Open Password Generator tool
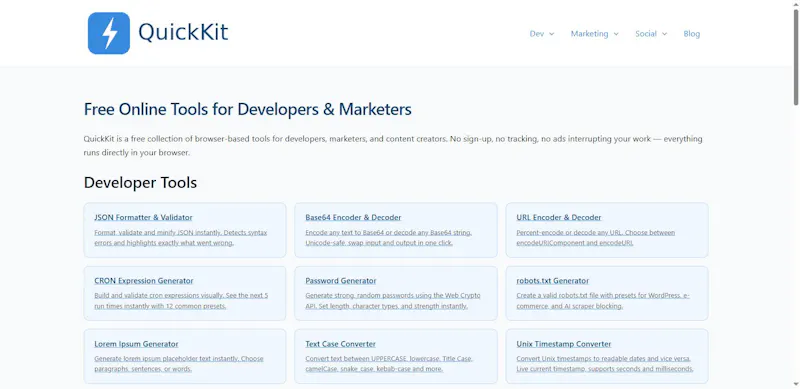The image size is (800, 389). [341, 281]
